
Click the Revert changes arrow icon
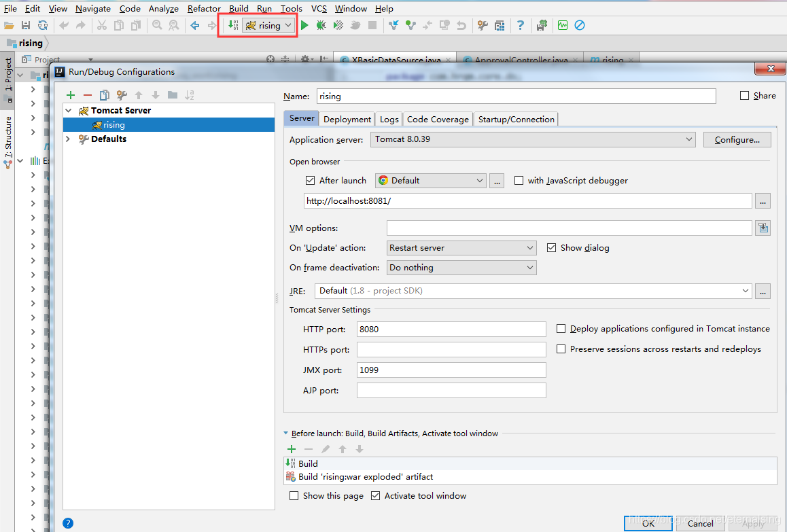pos(461,25)
